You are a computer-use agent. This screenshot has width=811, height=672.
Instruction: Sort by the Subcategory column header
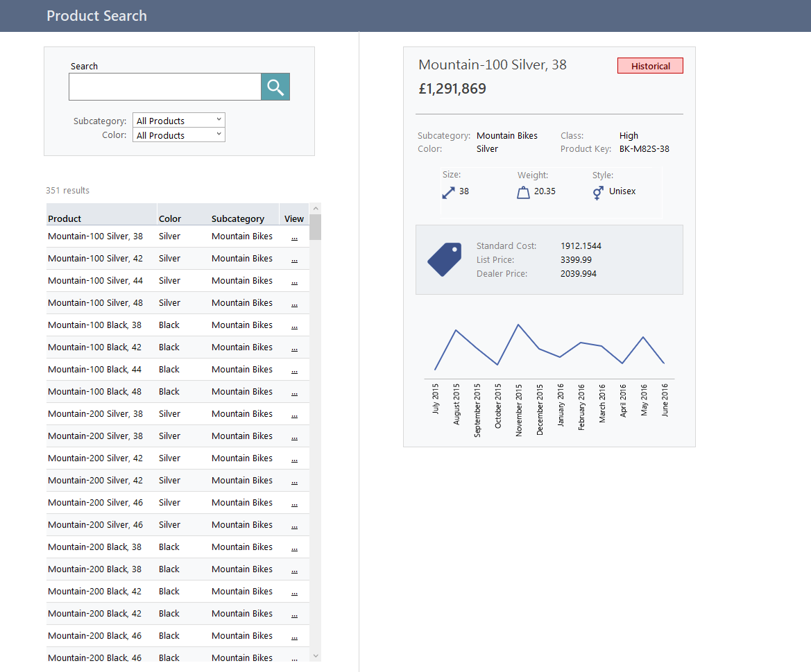click(238, 218)
